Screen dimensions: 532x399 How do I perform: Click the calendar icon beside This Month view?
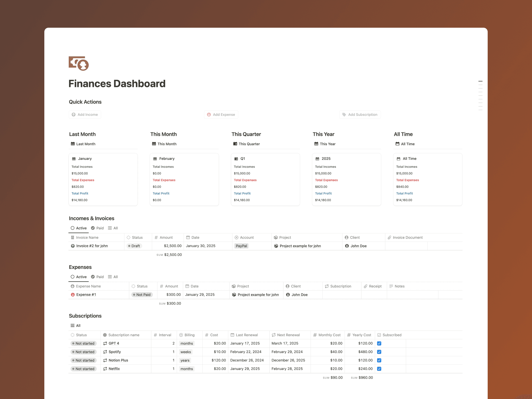point(154,144)
